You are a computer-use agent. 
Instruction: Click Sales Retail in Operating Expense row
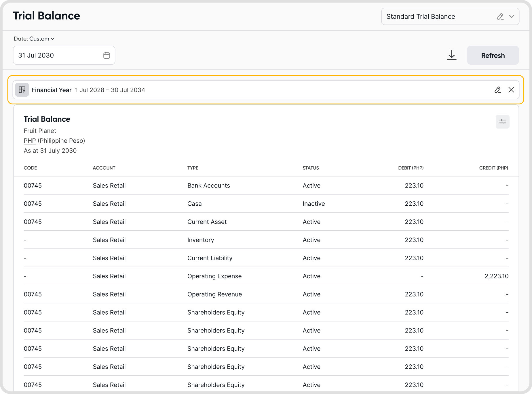pos(109,276)
